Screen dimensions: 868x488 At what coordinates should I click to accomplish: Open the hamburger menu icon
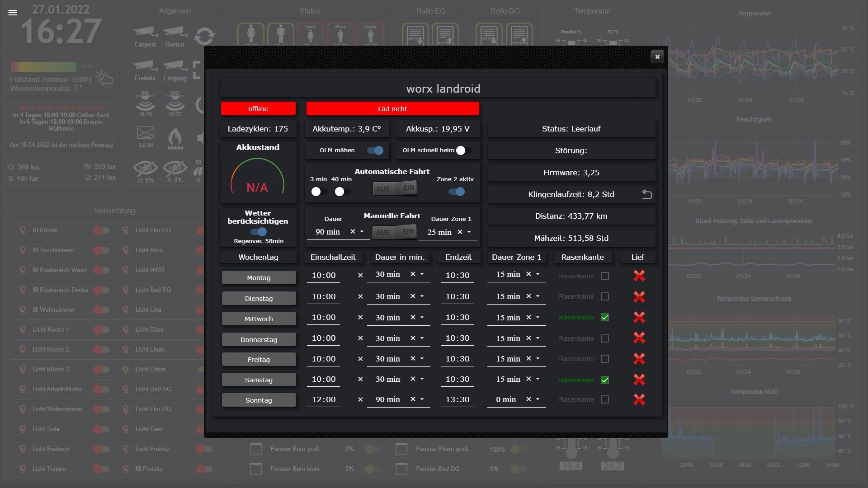[13, 13]
